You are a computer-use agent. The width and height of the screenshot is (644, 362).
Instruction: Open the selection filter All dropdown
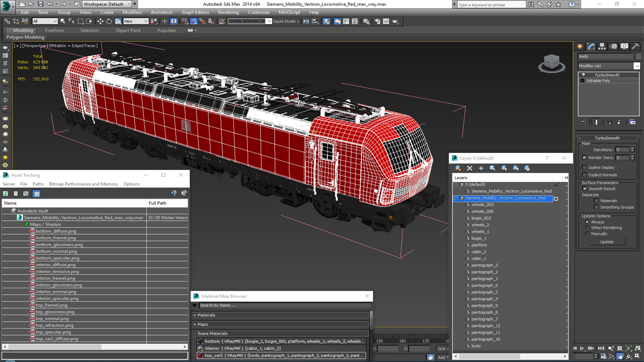pos(45,21)
